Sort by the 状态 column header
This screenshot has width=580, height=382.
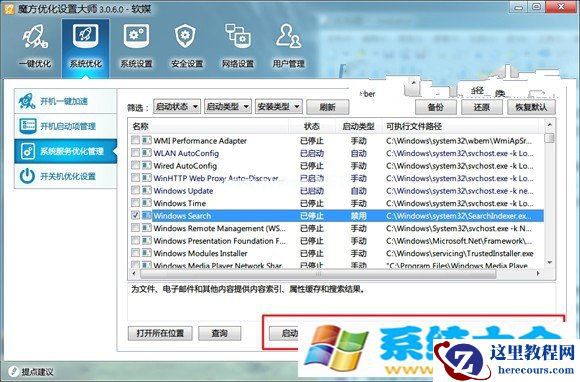tap(312, 126)
